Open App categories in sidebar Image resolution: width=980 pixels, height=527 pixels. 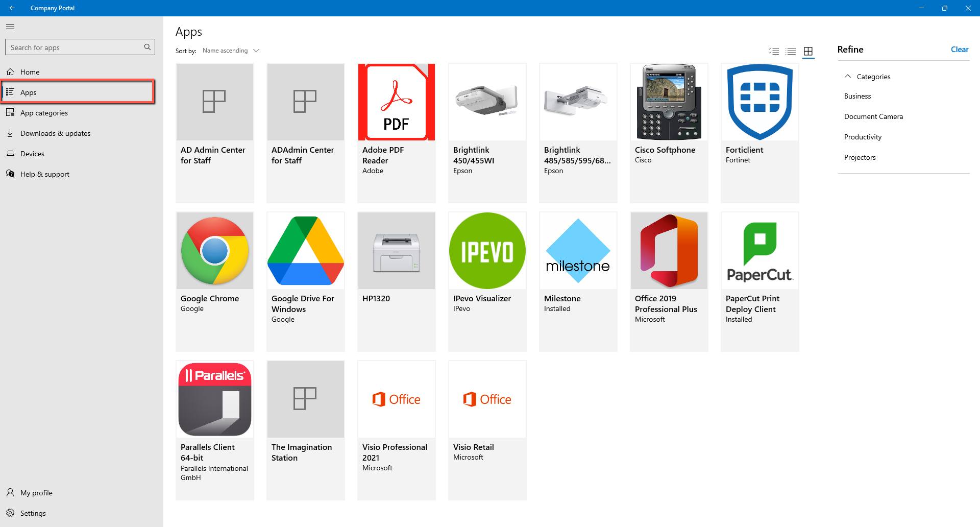pos(44,113)
